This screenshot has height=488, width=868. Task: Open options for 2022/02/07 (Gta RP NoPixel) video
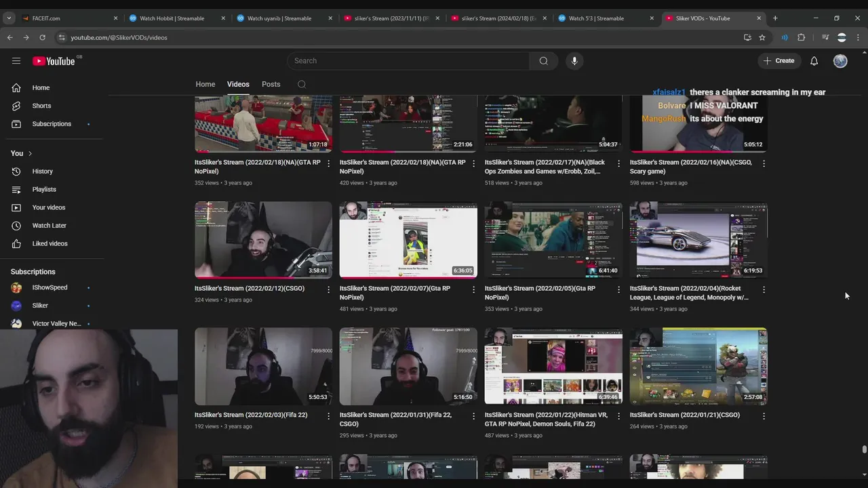(474, 289)
